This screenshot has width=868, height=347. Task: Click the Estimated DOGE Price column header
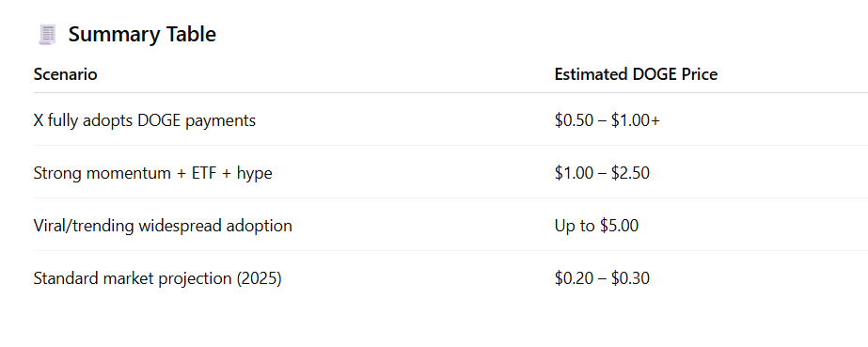(636, 74)
